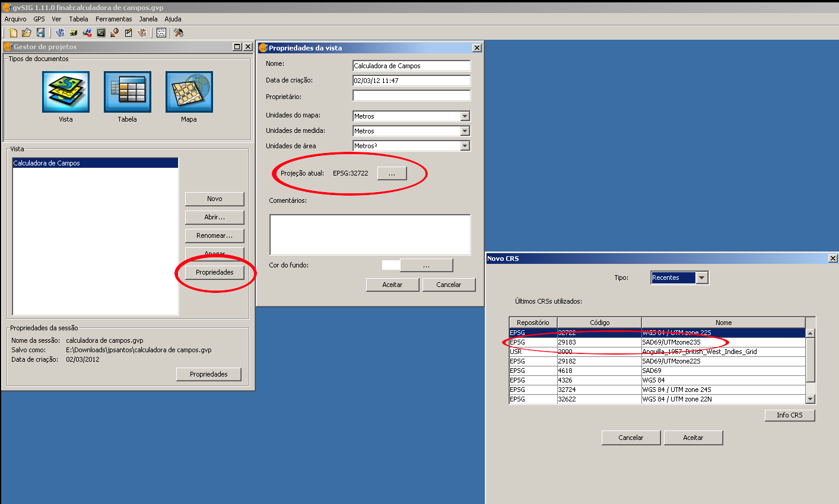This screenshot has width=839, height=504.
Task: Click the projection selector button beside EPSG:32722
Action: tap(392, 173)
